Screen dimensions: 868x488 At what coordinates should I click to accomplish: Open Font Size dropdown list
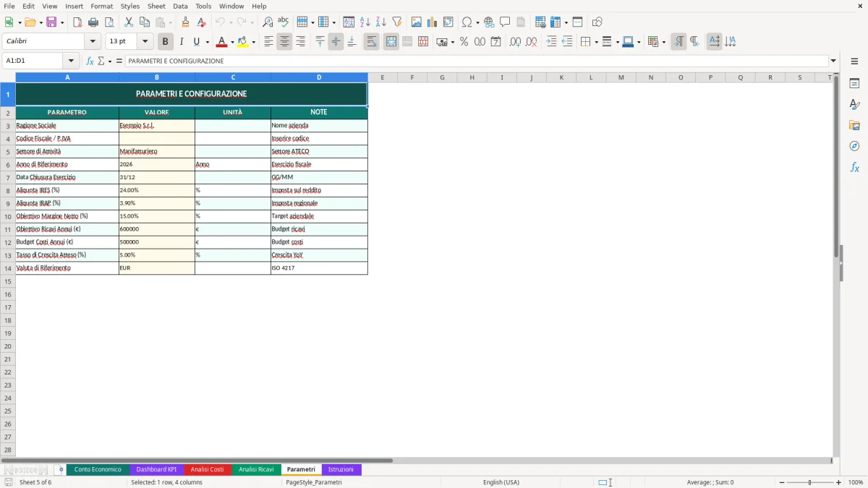(x=145, y=42)
